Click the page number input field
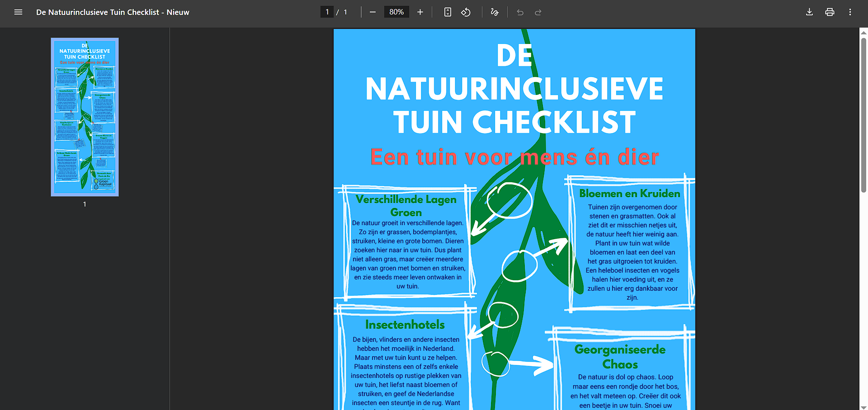This screenshot has height=410, width=868. point(327,12)
